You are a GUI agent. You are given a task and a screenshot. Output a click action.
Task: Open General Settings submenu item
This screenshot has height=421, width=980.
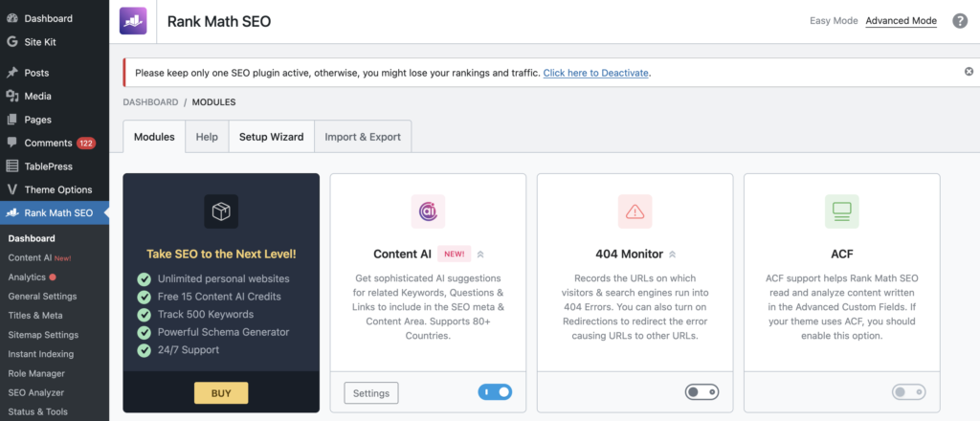pyautogui.click(x=42, y=296)
